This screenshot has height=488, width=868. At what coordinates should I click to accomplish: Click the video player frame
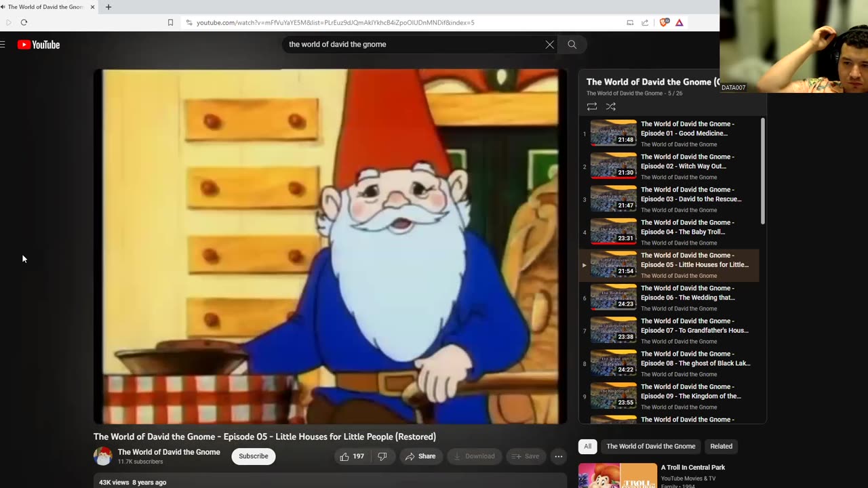tap(330, 246)
